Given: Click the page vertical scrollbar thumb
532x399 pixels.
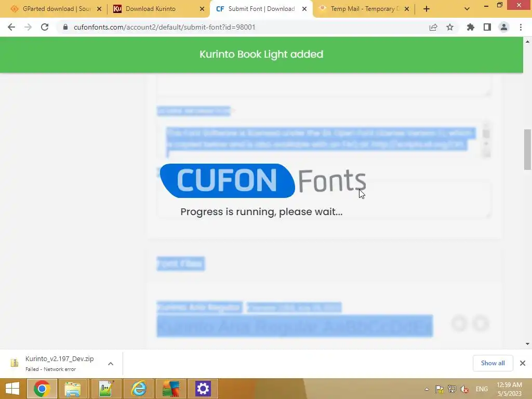Looking at the screenshot, I should 527,149.
